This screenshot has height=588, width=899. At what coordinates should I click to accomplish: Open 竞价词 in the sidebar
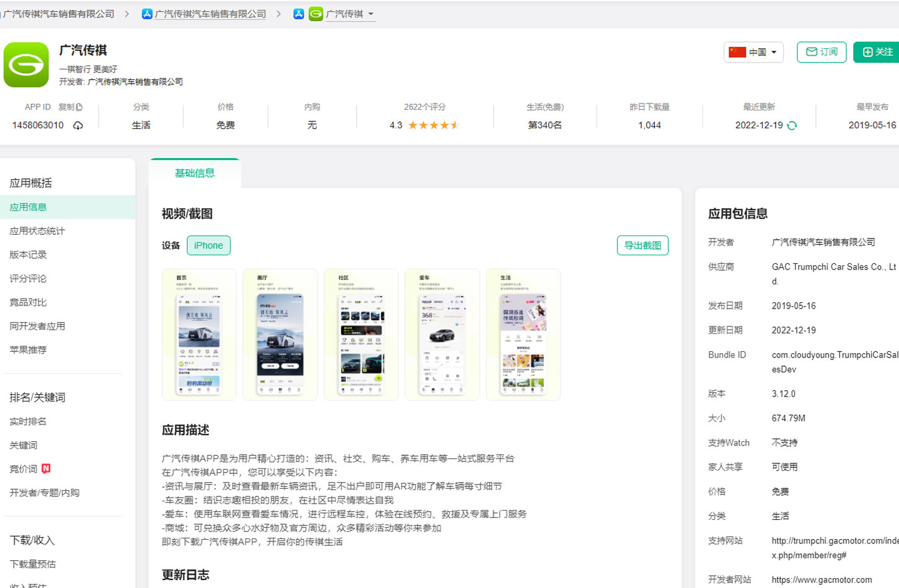pyautogui.click(x=24, y=469)
